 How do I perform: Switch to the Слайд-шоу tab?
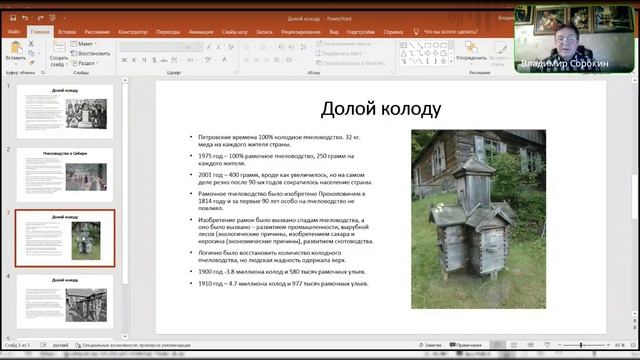(x=235, y=32)
